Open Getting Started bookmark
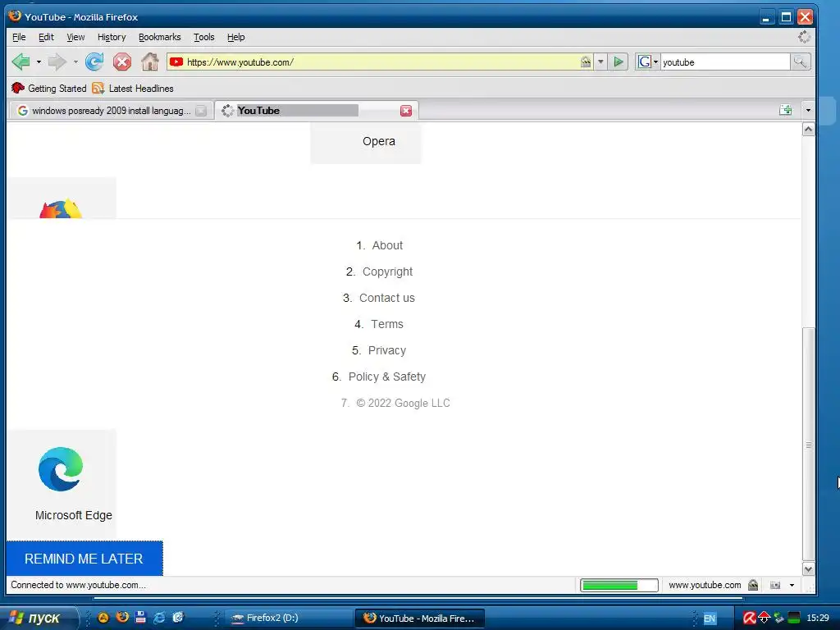 pyautogui.click(x=48, y=89)
